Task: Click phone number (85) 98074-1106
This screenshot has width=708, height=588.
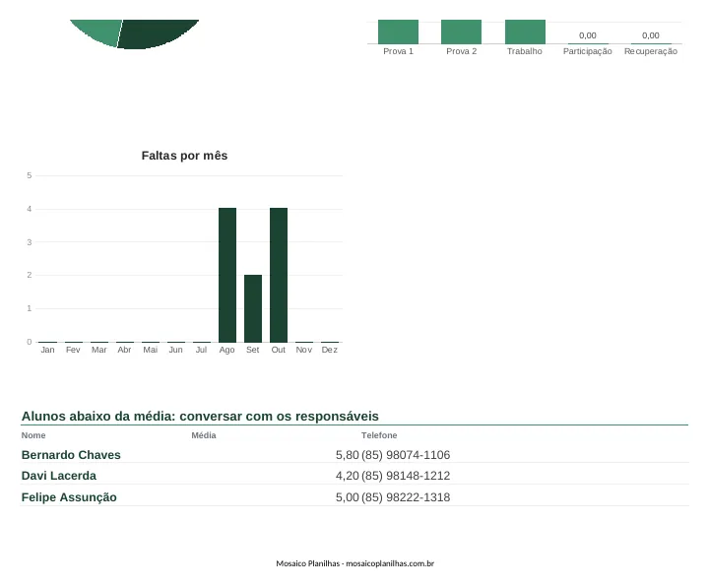Action: pos(406,455)
